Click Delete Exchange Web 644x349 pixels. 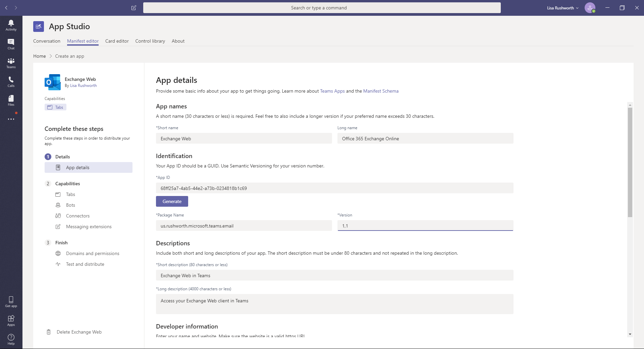79,332
